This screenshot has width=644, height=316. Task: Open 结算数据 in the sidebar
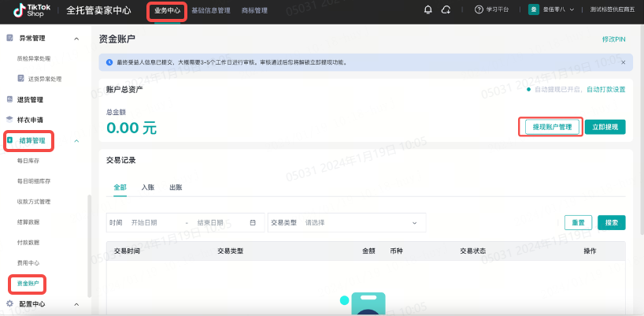point(28,222)
